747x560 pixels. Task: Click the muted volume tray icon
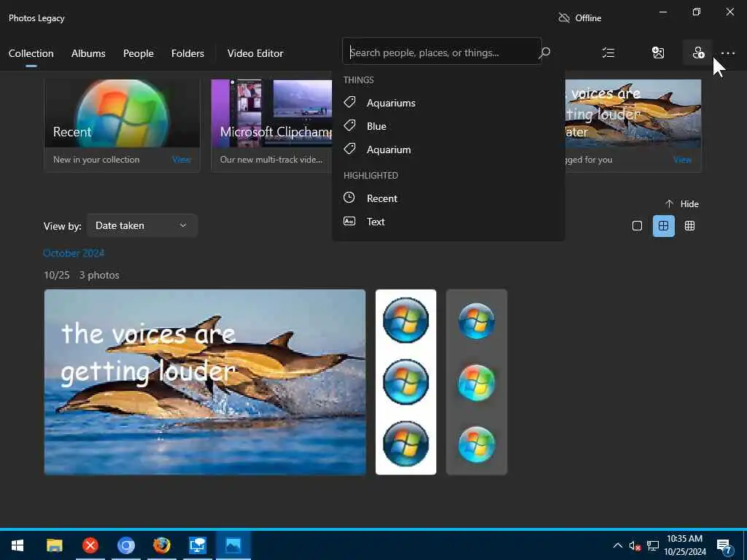click(635, 545)
